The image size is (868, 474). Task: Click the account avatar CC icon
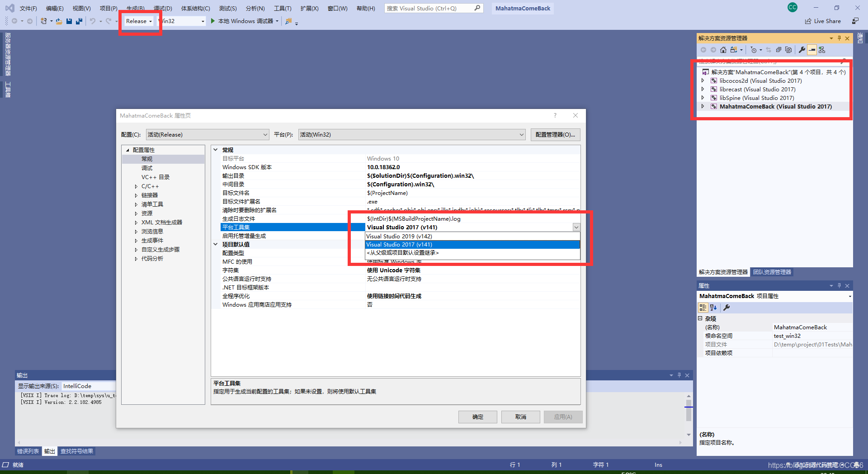tap(793, 7)
